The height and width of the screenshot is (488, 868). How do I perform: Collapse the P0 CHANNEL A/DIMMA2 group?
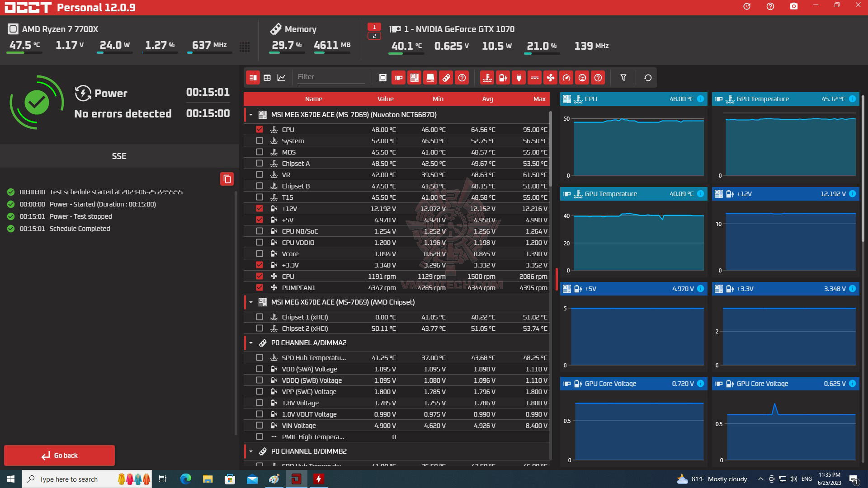point(251,343)
